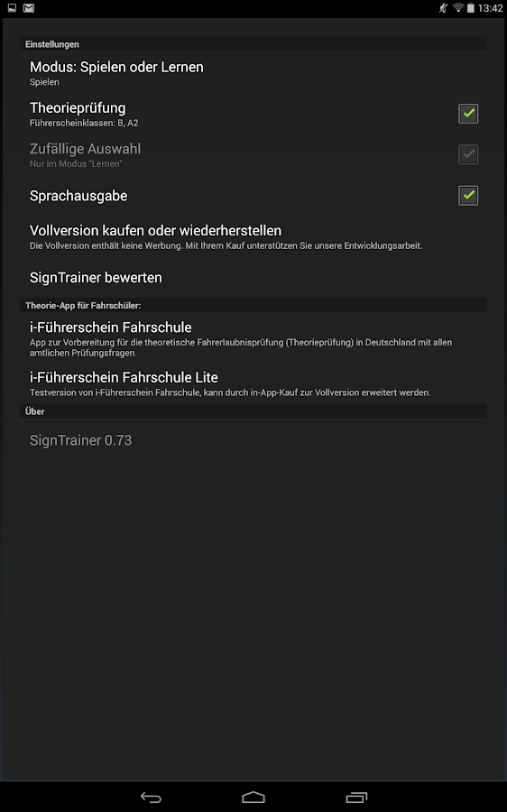Tap the image notification icon in status bar
Image resolution: width=507 pixels, height=812 pixels.
12,8
